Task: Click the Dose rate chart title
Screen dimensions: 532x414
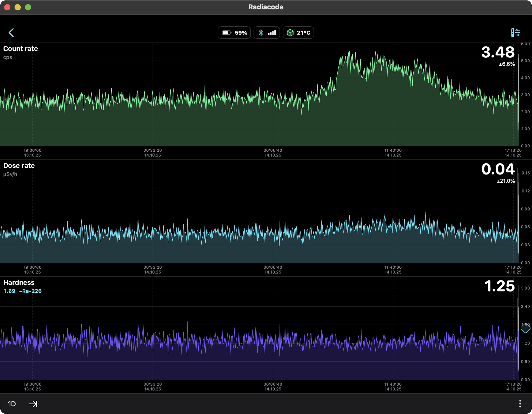Action: coord(19,166)
